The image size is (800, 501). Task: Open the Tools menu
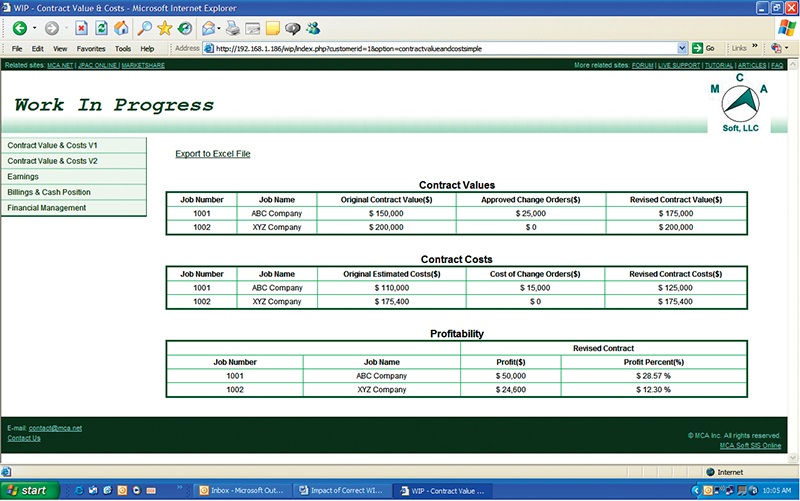coord(123,48)
